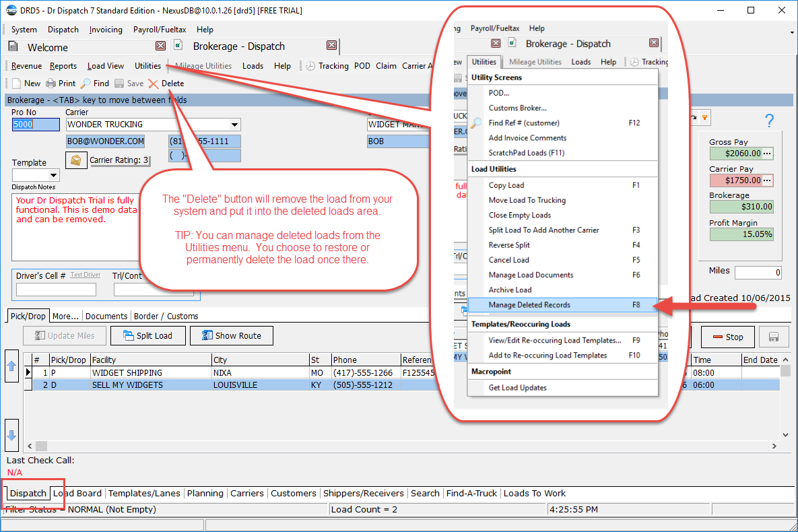Open the Revenue menu
Image resolution: width=798 pixels, height=532 pixels.
26,66
